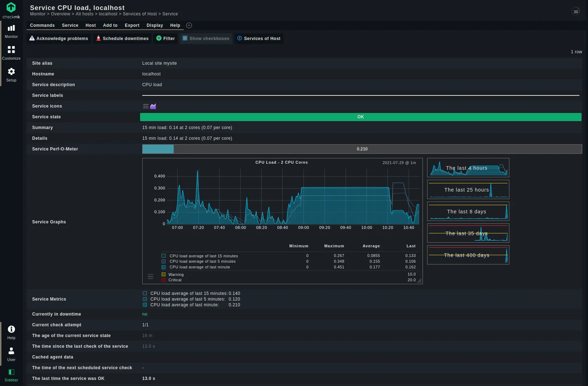Open the Customize sidebar menu
The width and height of the screenshot is (588, 386).
coord(11,53)
